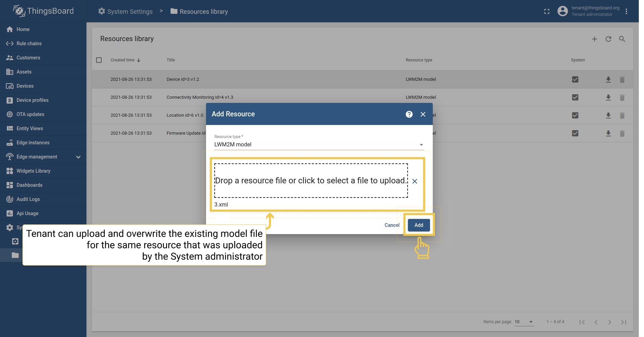The image size is (644, 337).
Task: Go to Customers page
Action: point(43,58)
